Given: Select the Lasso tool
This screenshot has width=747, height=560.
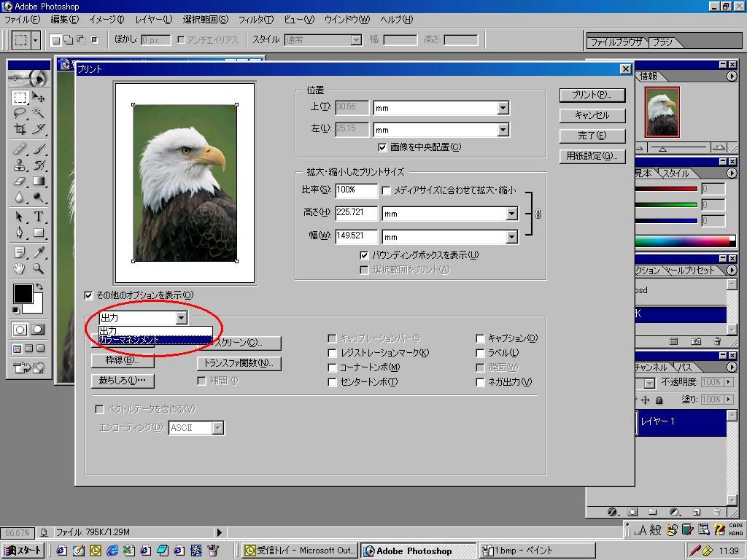Looking at the screenshot, I should coord(20,113).
